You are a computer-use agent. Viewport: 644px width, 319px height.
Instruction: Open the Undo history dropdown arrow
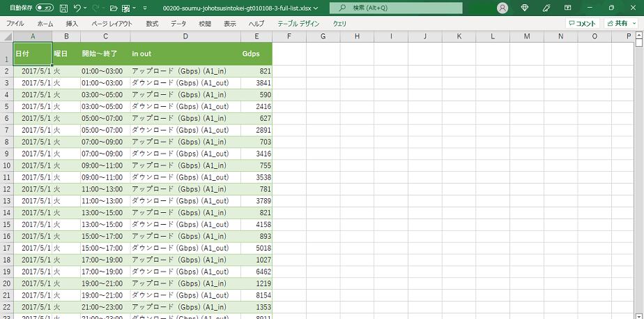85,8
